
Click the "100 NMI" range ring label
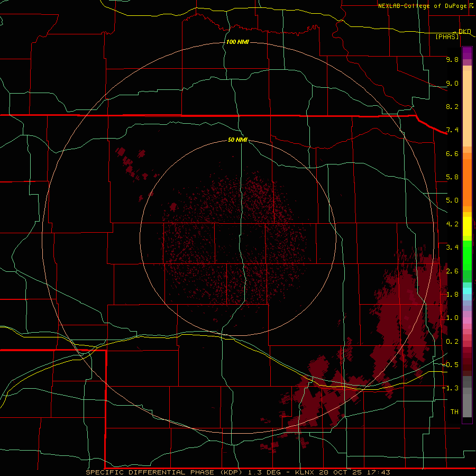[x=237, y=42]
